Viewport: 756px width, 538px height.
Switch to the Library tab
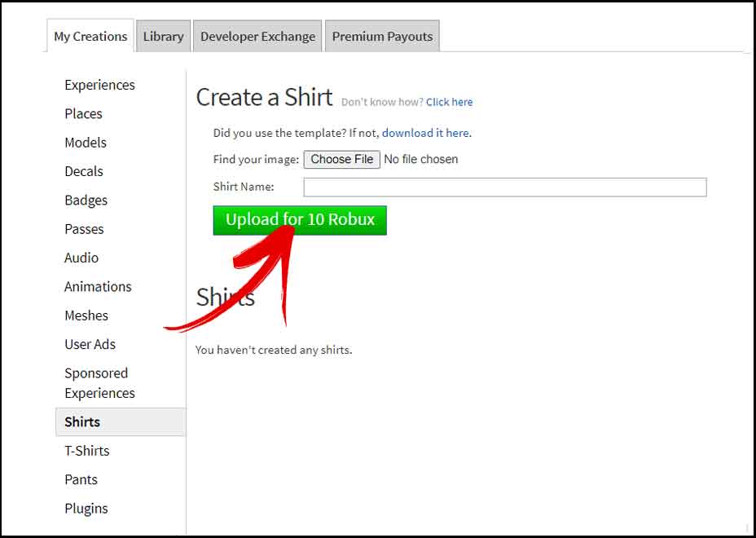(162, 36)
